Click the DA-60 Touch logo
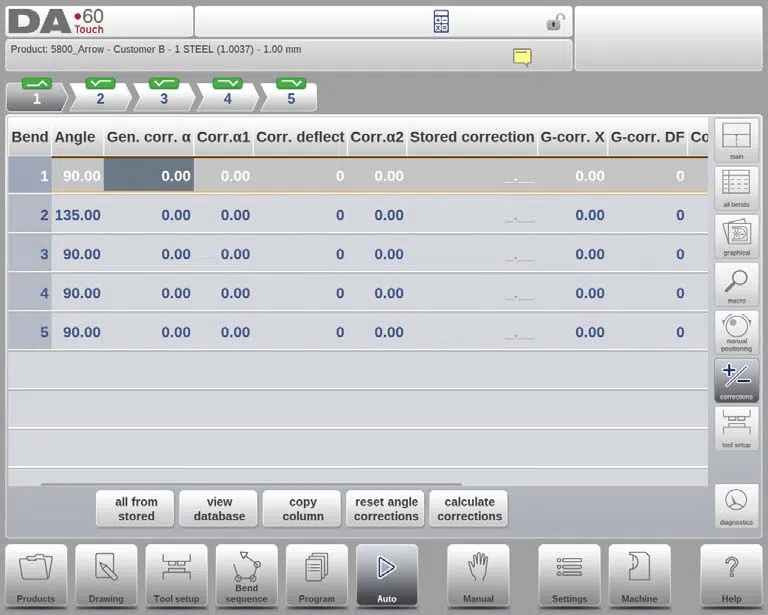Image resolution: width=768 pixels, height=615 pixels. click(x=56, y=22)
